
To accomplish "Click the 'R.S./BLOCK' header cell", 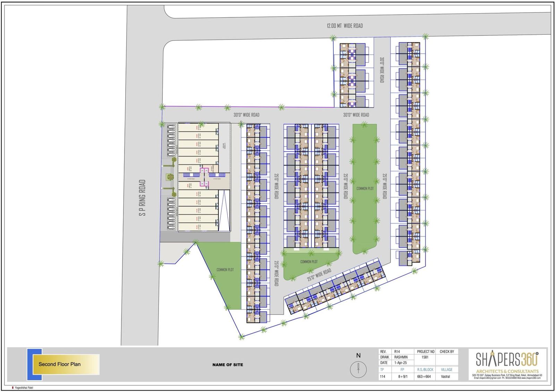I will 425,369.
